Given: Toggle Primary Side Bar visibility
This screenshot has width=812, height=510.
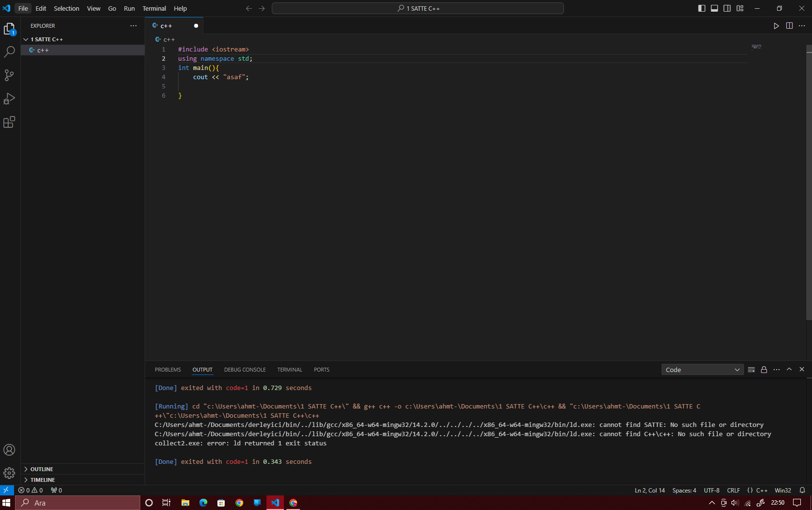Looking at the screenshot, I should 702,8.
